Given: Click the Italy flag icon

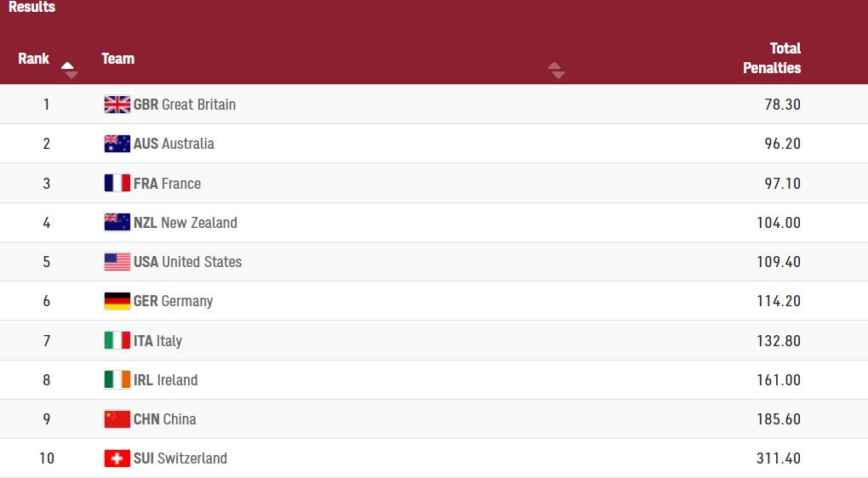Looking at the screenshot, I should click(117, 340).
